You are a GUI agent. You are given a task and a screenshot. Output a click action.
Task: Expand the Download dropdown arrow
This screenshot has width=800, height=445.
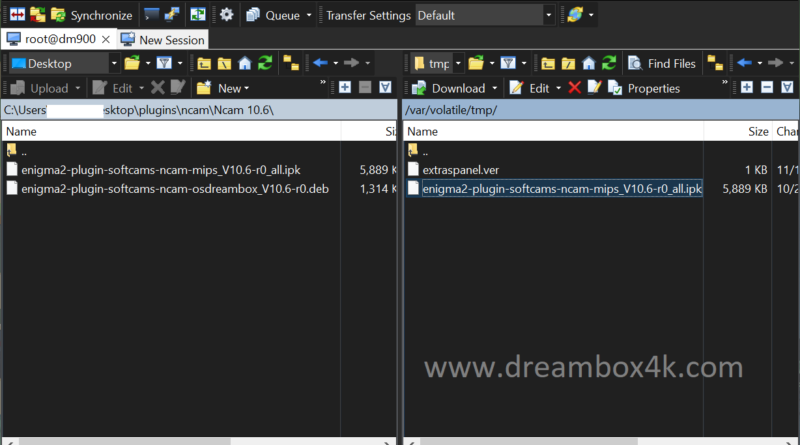pyautogui.click(x=494, y=88)
